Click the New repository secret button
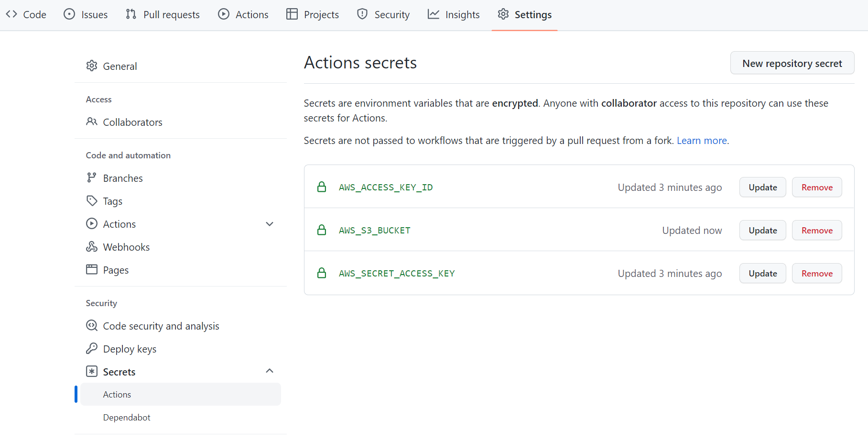This screenshot has height=442, width=868. click(x=792, y=63)
